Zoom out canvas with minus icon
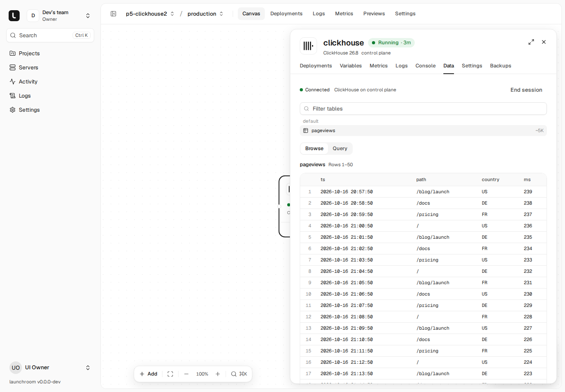Viewport: 565px width, 392px height. pos(186,374)
